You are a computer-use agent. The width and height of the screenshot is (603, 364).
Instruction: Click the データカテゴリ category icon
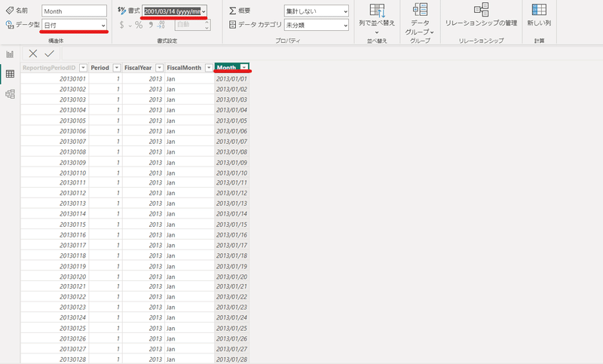click(x=233, y=25)
